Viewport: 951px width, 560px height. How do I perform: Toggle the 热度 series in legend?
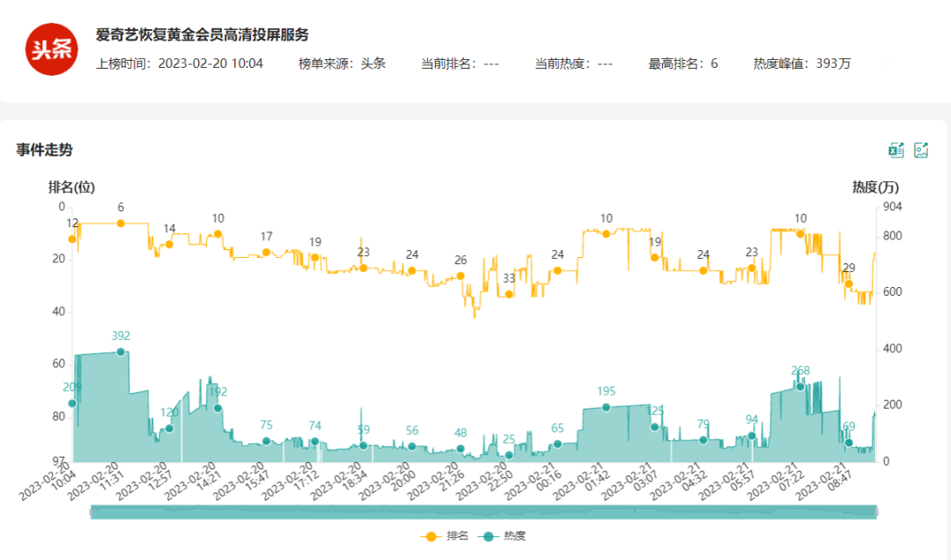(514, 535)
